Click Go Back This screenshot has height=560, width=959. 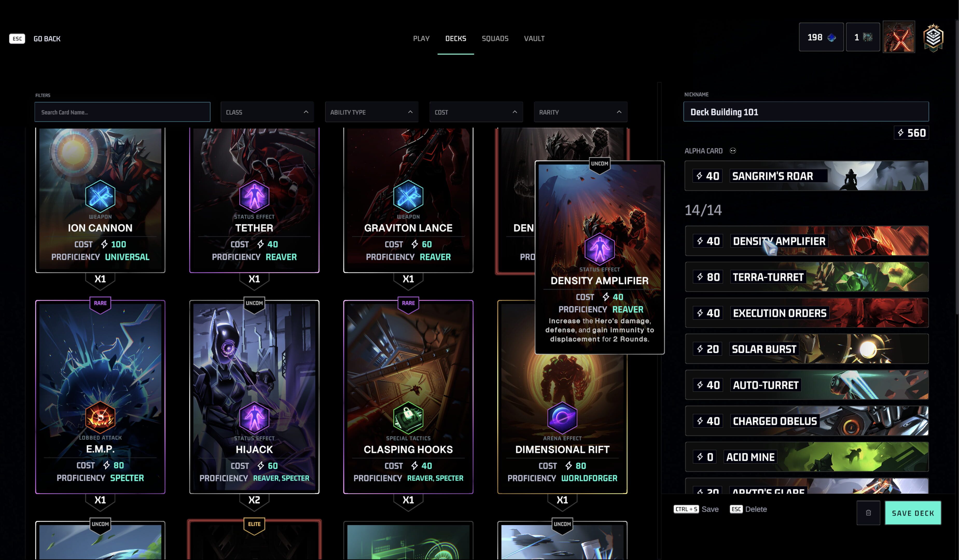(x=47, y=39)
